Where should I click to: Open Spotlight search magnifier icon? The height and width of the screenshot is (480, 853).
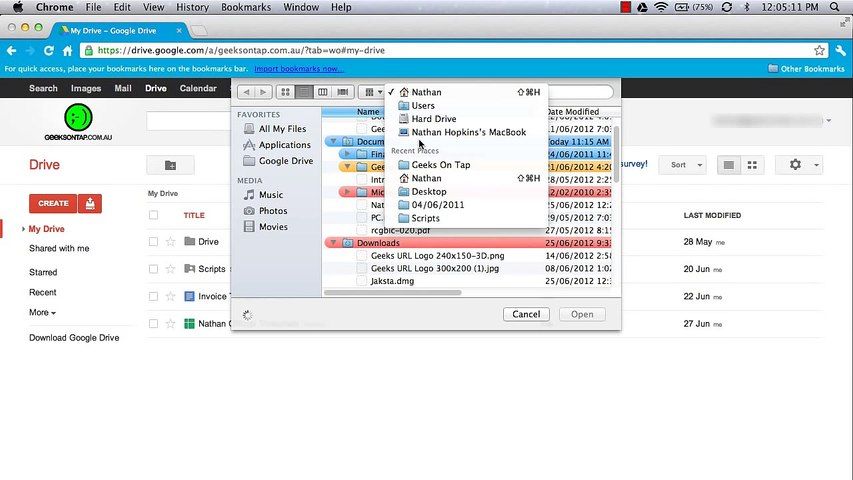click(835, 7)
